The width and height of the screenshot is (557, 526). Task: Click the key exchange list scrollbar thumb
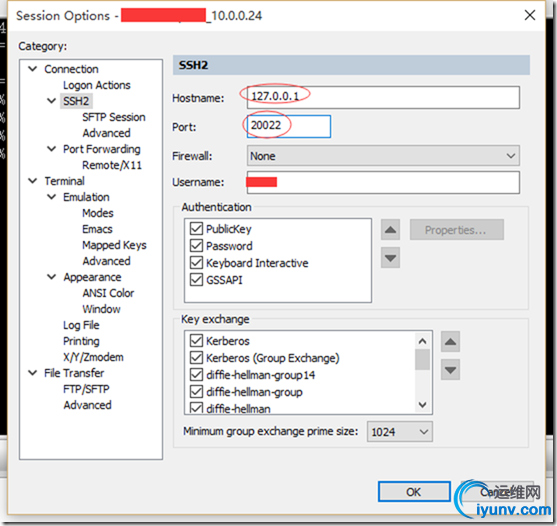point(422,359)
